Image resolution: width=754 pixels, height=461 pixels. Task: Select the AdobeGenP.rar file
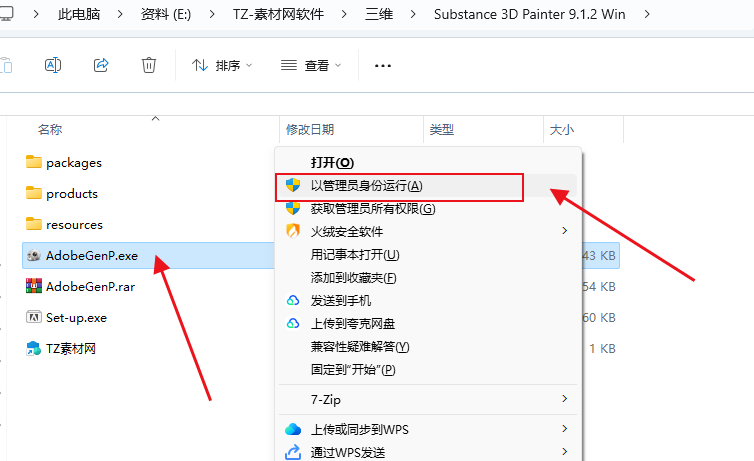click(90, 287)
